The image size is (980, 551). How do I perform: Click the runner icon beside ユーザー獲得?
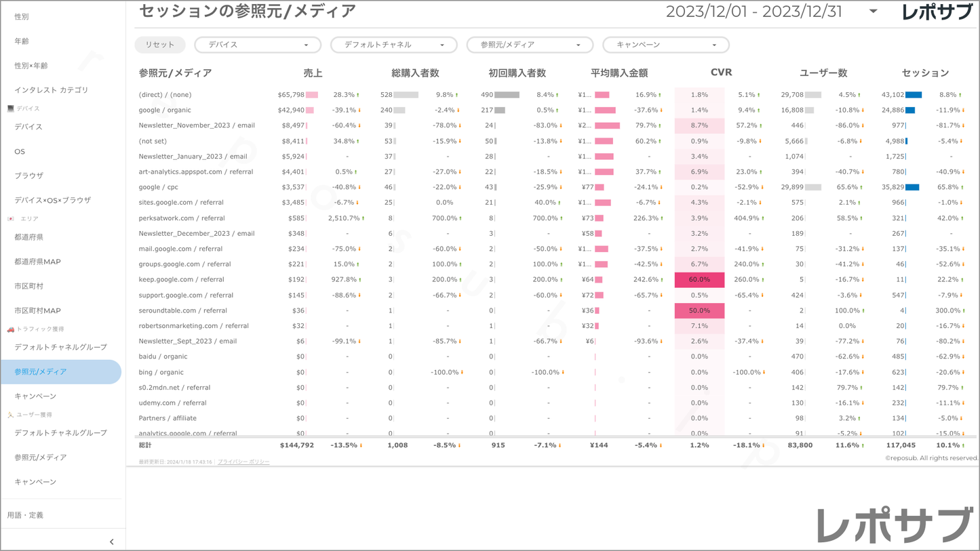tap(10, 415)
